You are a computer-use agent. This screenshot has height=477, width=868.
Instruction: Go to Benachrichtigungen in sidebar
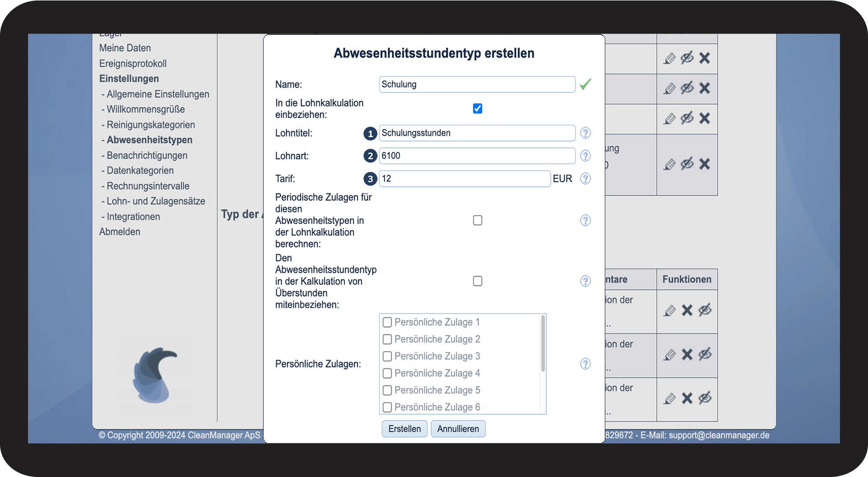pos(147,156)
